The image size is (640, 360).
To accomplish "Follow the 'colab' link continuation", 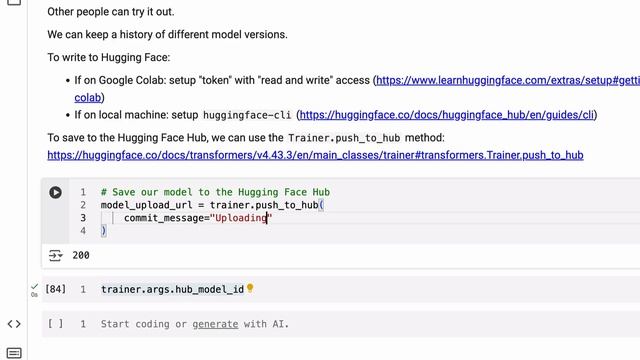I will [88, 98].
